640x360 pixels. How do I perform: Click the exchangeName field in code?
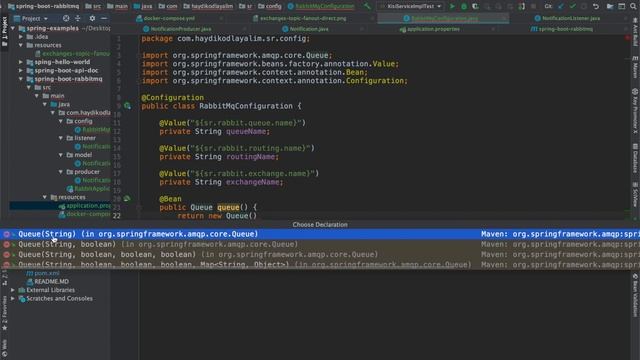254,182
